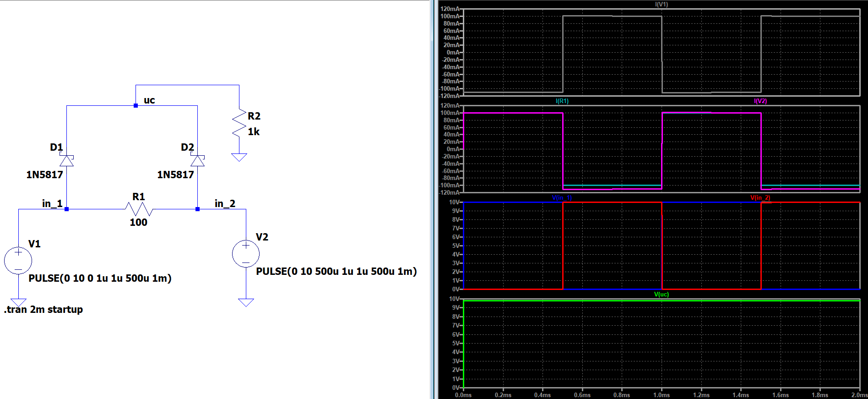Click the 1N5817 label beside D1
Image resolution: width=868 pixels, height=399 pixels.
coord(44,175)
